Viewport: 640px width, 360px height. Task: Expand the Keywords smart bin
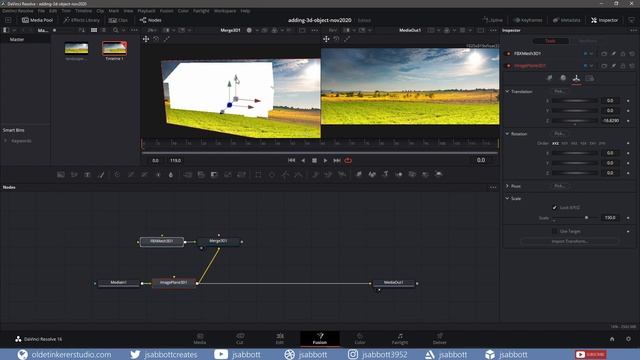tap(6, 141)
